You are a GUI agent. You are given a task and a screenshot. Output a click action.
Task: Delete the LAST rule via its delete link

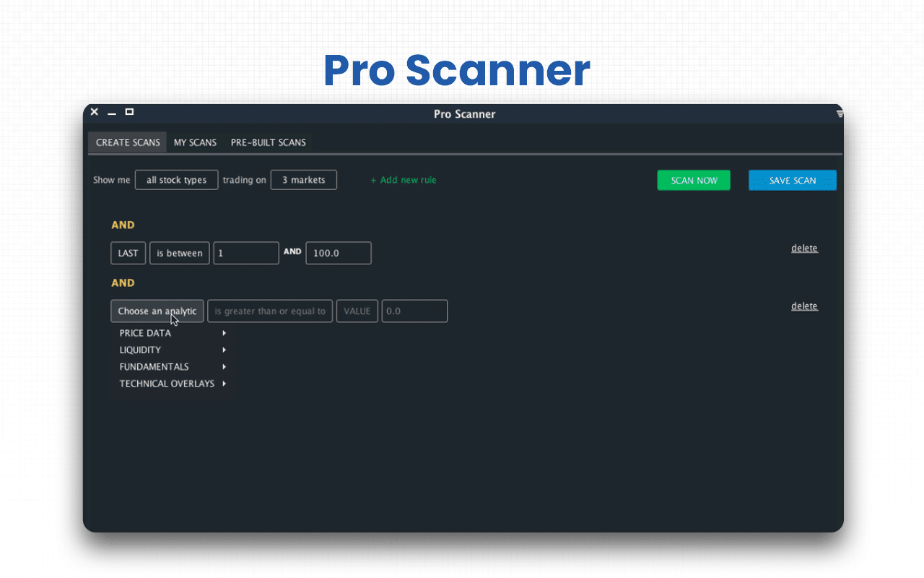pos(804,248)
